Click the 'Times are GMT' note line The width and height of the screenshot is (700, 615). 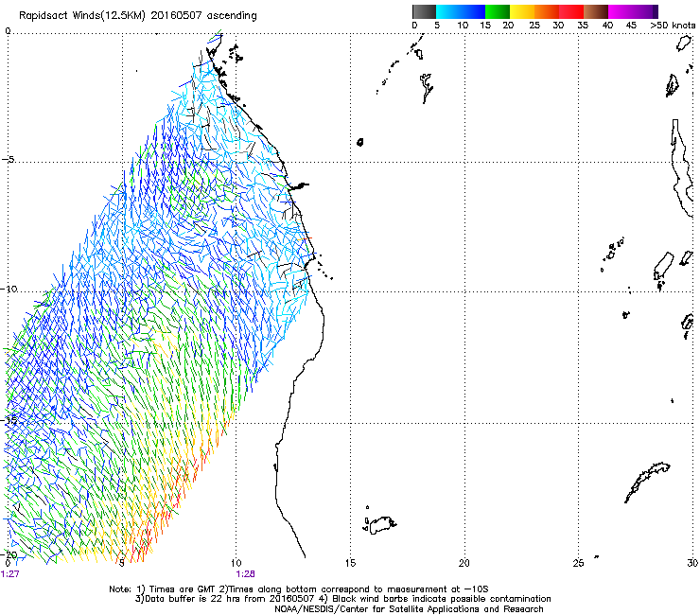pyautogui.click(x=299, y=589)
